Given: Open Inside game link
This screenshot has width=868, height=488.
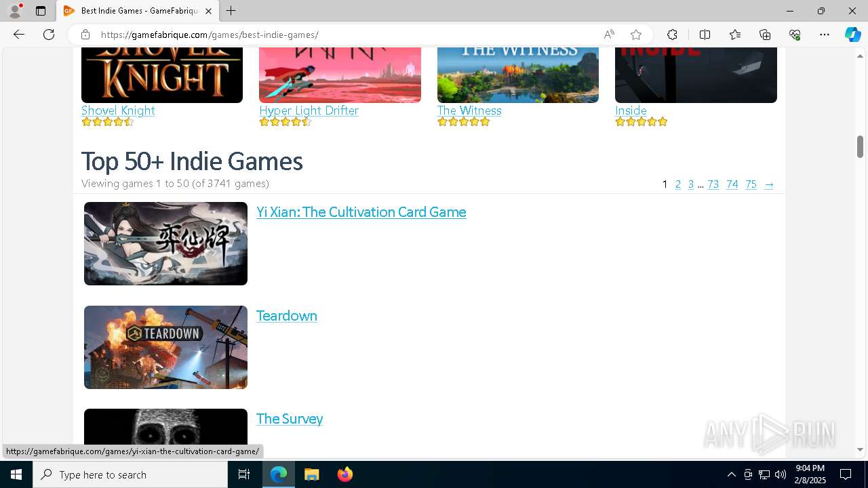Looking at the screenshot, I should 631,110.
